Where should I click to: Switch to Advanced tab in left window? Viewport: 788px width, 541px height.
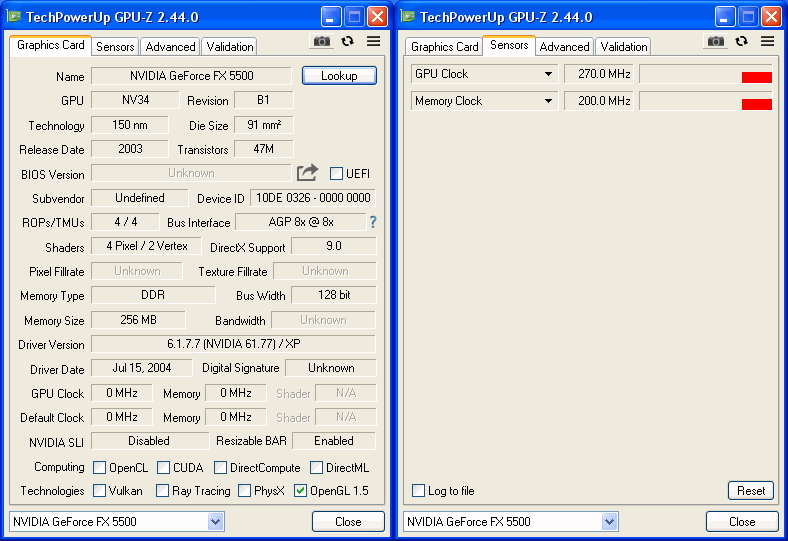tap(170, 47)
